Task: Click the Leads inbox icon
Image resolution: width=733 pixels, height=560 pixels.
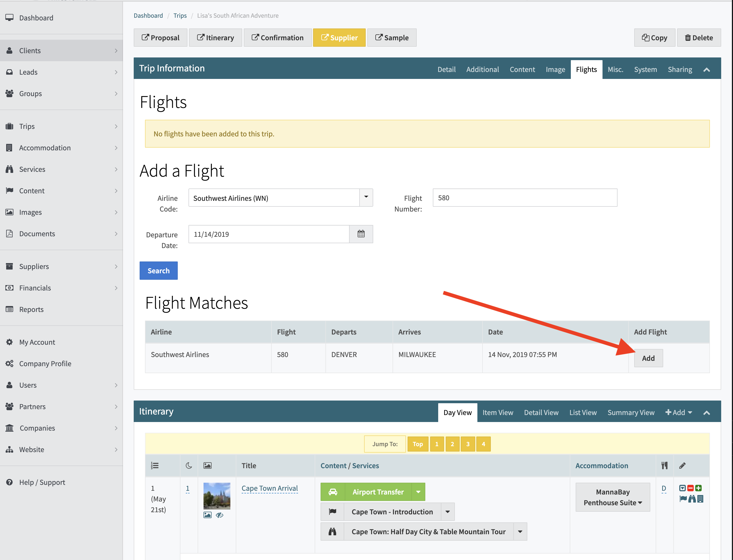Action: (x=9, y=72)
